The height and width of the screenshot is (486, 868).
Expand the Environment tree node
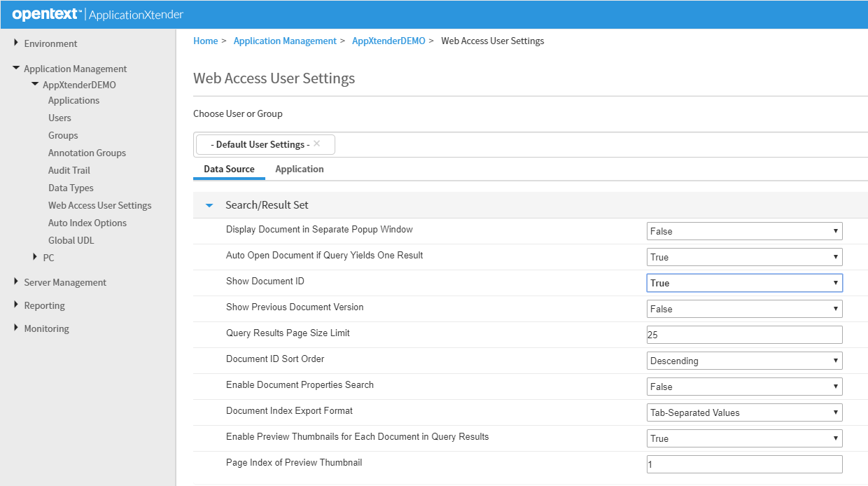coord(16,43)
